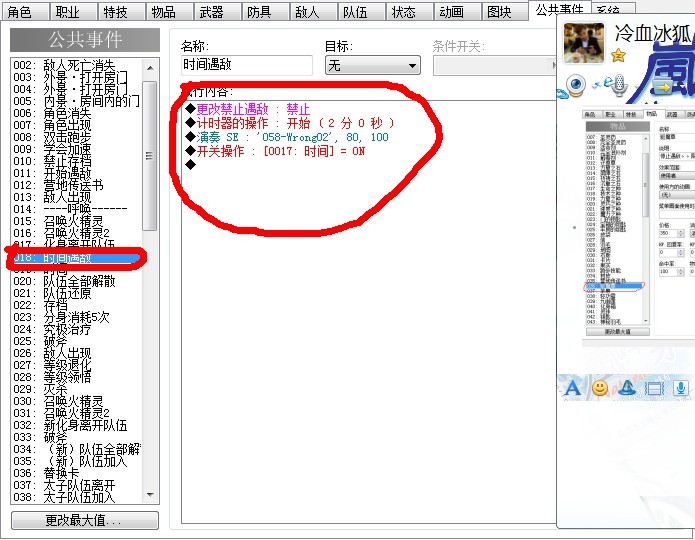The image size is (695, 540).
Task: Open the contact's avatar photo in chat window
Action: [584, 43]
